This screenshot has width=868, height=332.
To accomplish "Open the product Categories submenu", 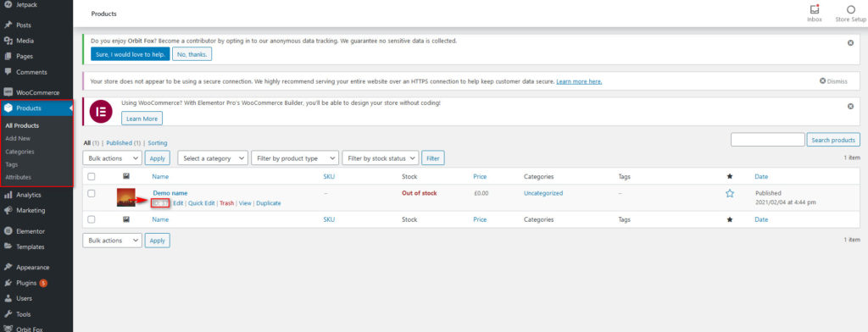I will [20, 152].
